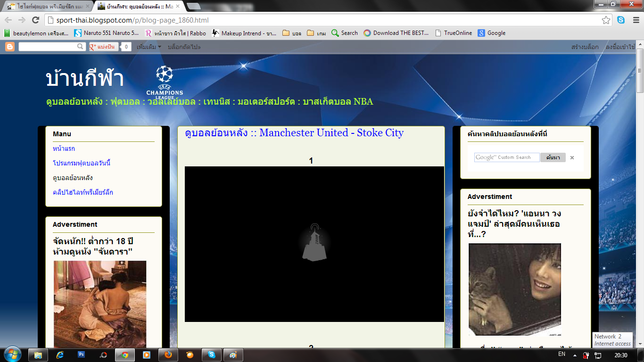Screen dimensions: 644x362
Task: Click the Chrome taskbar button
Action: [x=125, y=355]
